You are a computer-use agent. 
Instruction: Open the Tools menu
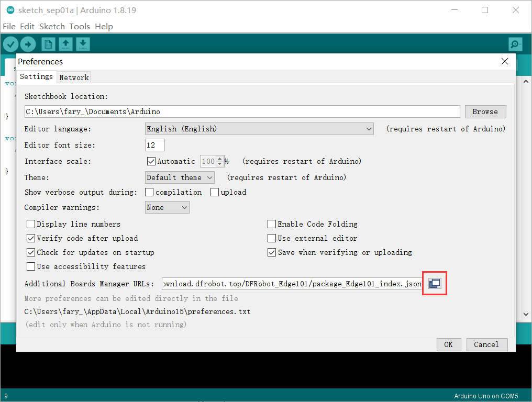tap(80, 27)
